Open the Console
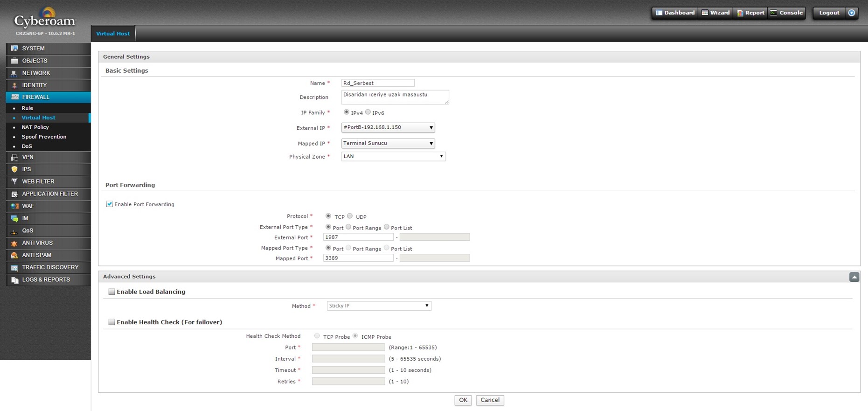The width and height of the screenshot is (868, 411). (x=786, y=13)
